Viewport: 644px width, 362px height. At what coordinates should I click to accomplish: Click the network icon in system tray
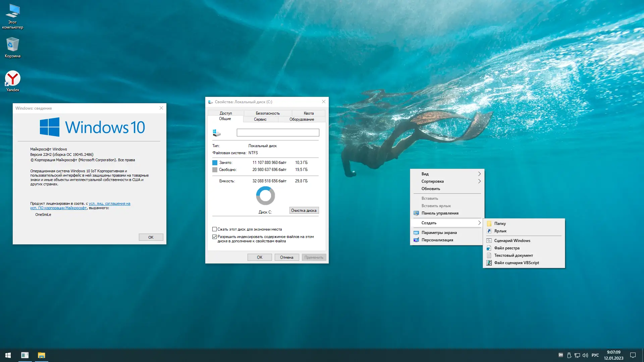pos(577,355)
